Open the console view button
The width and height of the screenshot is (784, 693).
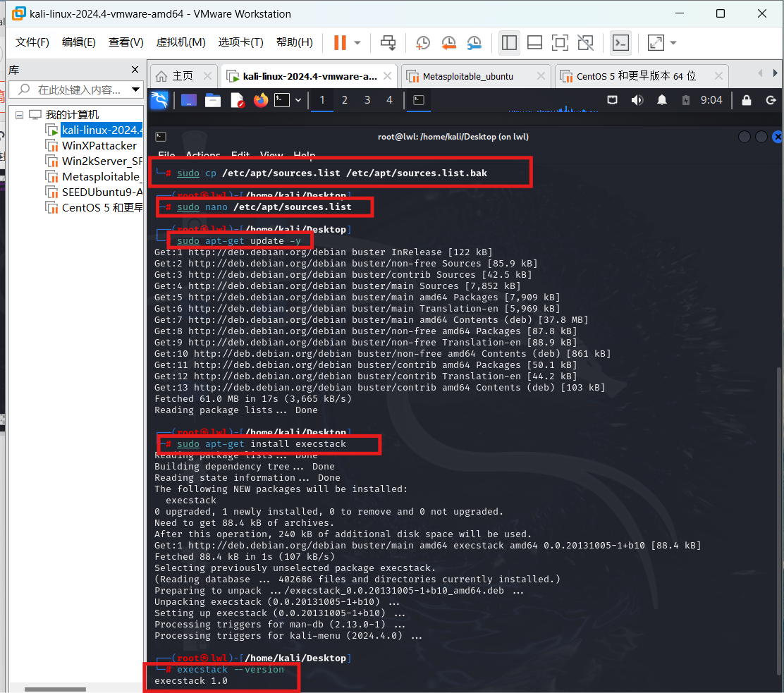pos(620,42)
